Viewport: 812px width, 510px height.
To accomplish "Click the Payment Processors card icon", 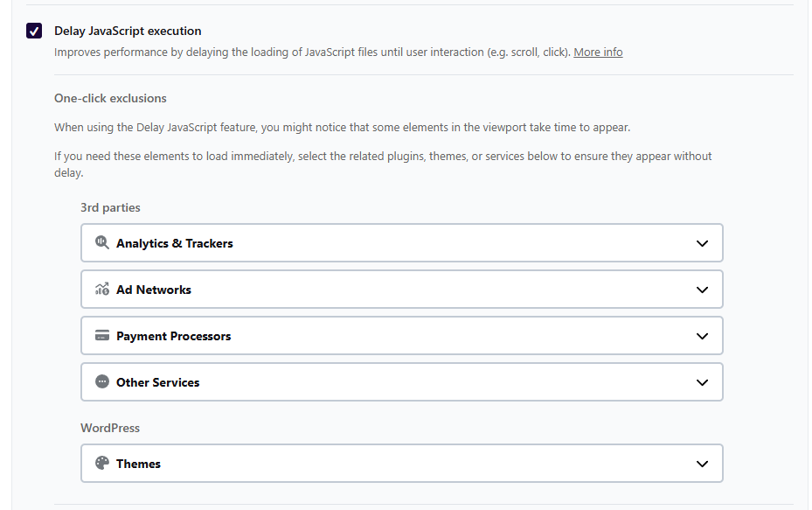I will 101,336.
